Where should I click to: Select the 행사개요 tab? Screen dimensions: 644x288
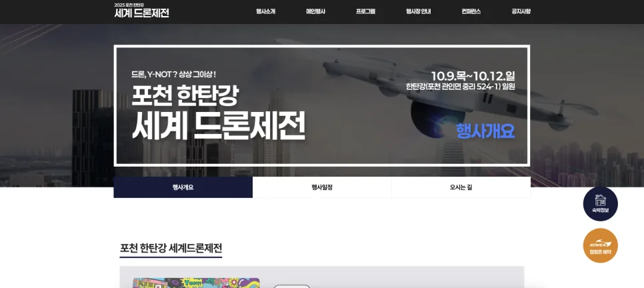click(183, 187)
